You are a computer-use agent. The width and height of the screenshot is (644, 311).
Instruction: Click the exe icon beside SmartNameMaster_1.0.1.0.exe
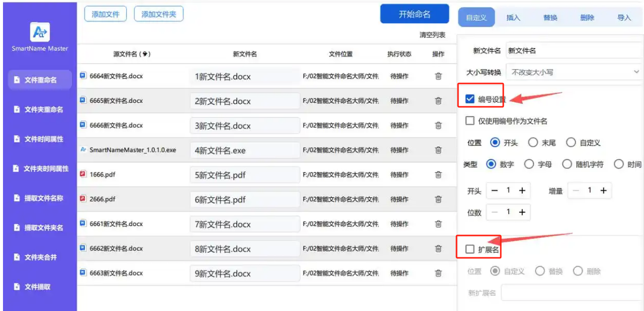pos(83,150)
